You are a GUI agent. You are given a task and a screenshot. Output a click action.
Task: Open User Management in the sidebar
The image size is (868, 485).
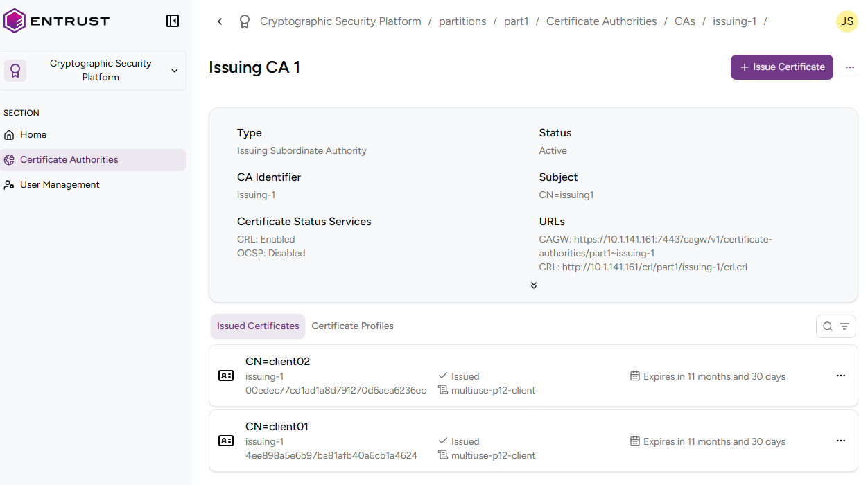[x=60, y=184]
